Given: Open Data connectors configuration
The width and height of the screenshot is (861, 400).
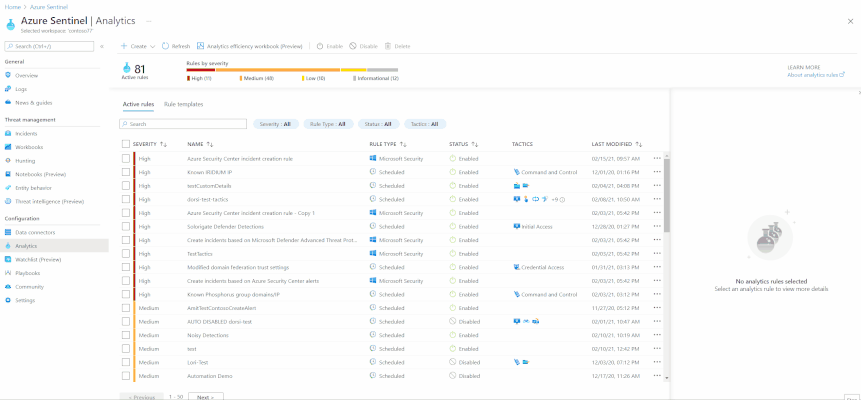Looking at the screenshot, I should point(35,232).
